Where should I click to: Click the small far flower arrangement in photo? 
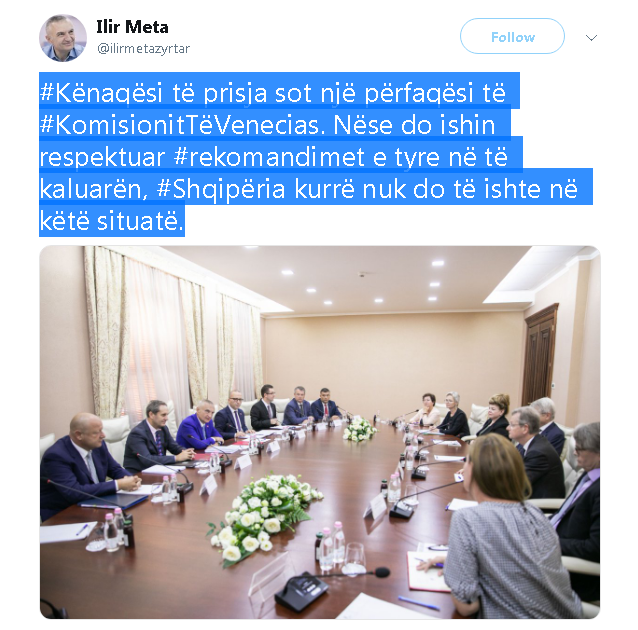[x=359, y=429]
